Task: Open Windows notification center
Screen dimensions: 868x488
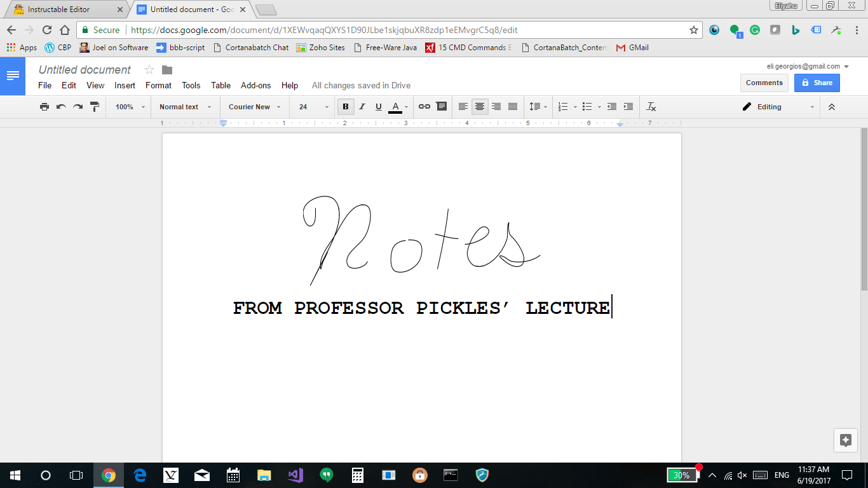Action: (x=846, y=475)
